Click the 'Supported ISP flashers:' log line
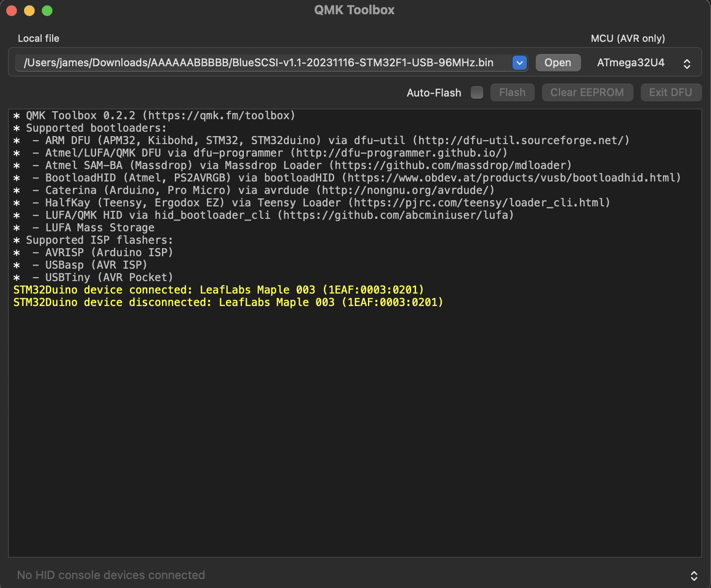 click(93, 240)
